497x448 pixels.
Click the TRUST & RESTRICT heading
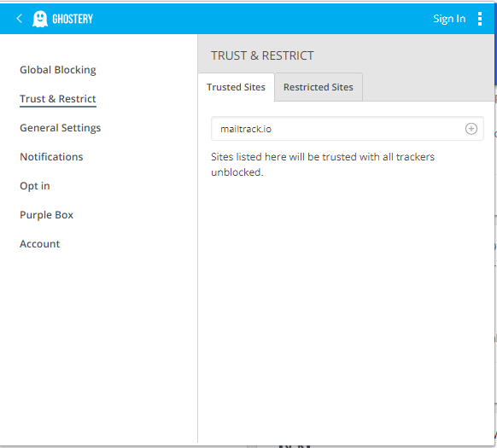point(262,55)
